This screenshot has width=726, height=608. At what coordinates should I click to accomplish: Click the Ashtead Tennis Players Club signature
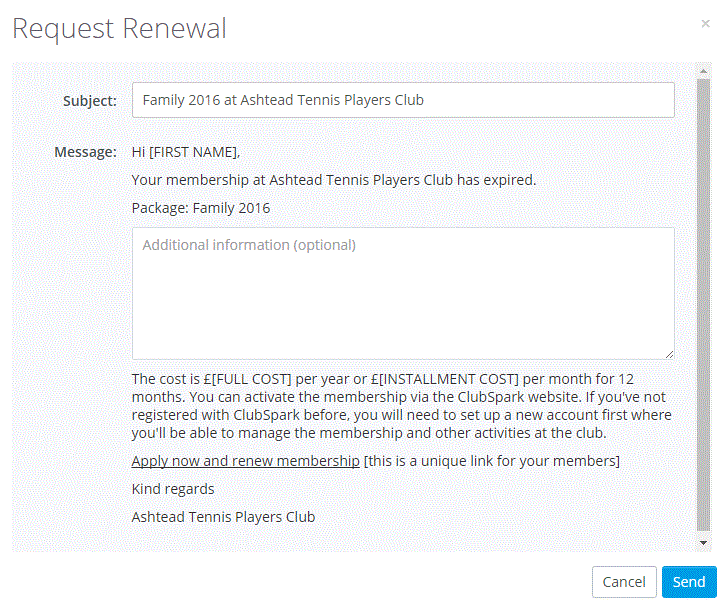coord(223,517)
